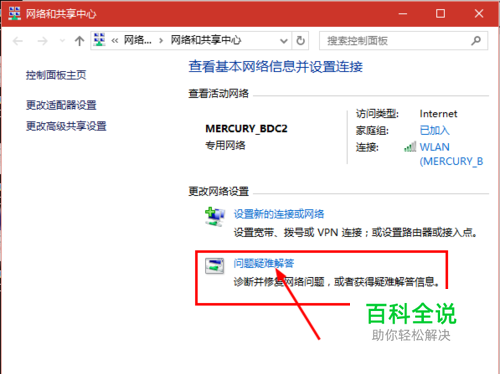Click the network icon in address bar
This screenshot has width=500, height=374.
point(99,40)
